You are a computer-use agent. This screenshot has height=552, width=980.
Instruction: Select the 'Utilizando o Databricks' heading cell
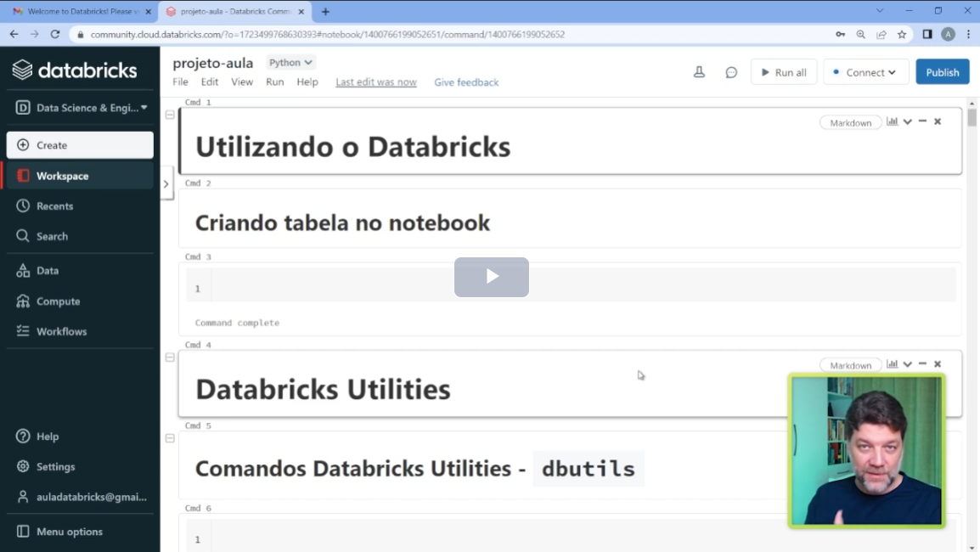coord(353,147)
